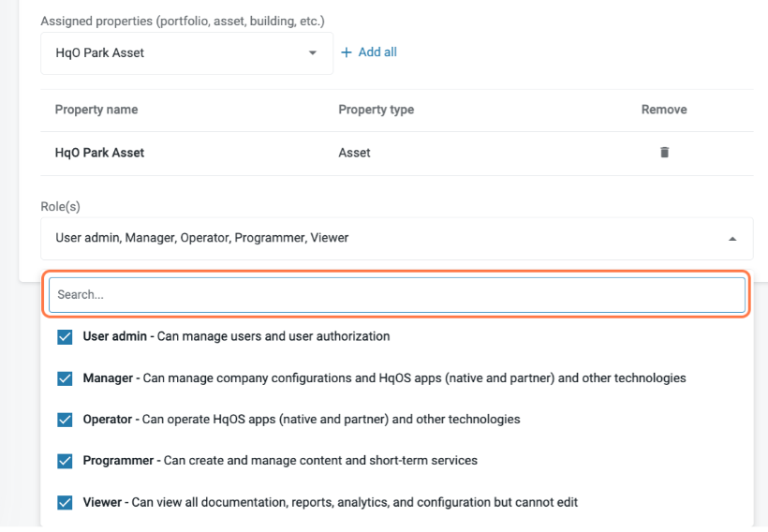The image size is (768, 532).
Task: Toggle the Operator role checkbox
Action: 65,420
